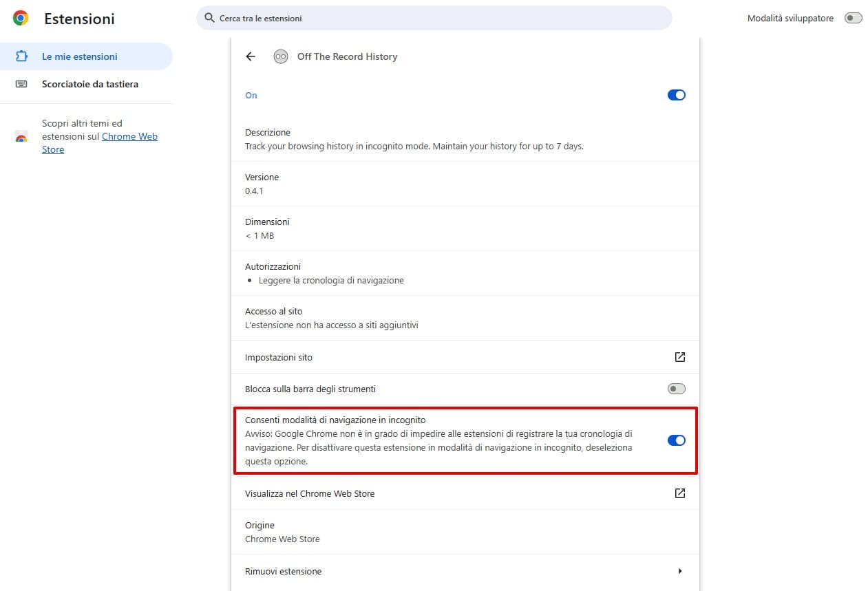Disable the incognito mode permission toggle
The height and width of the screenshot is (591, 868).
(677, 440)
